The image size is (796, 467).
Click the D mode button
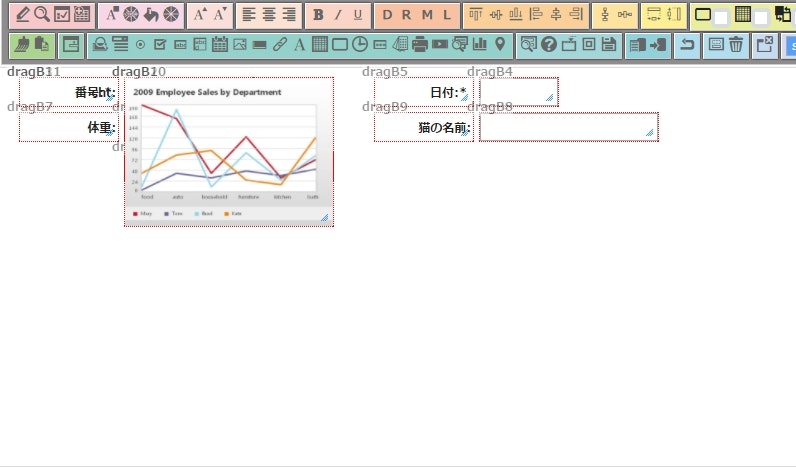coord(387,15)
